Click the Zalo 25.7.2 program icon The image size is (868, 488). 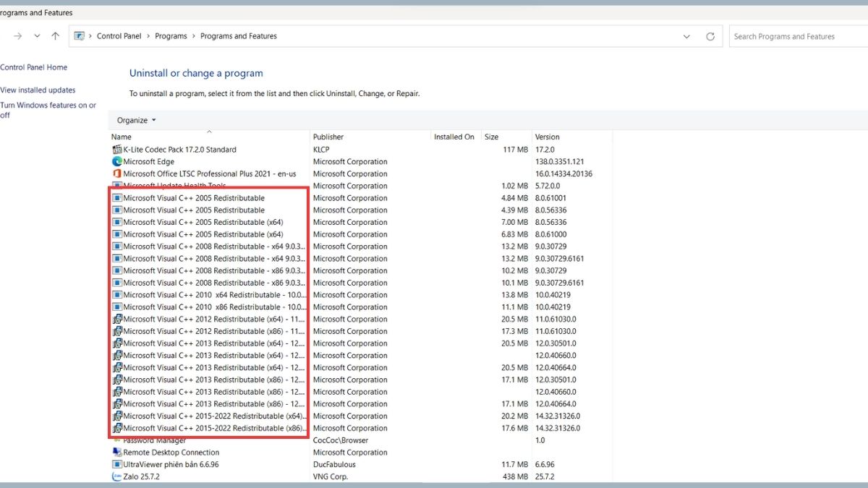117,477
